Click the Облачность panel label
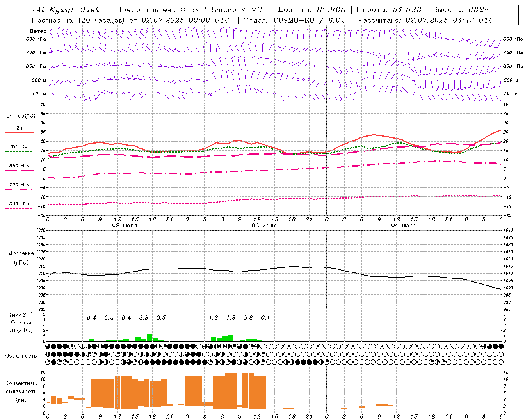The image size is (525, 420). click(21, 356)
